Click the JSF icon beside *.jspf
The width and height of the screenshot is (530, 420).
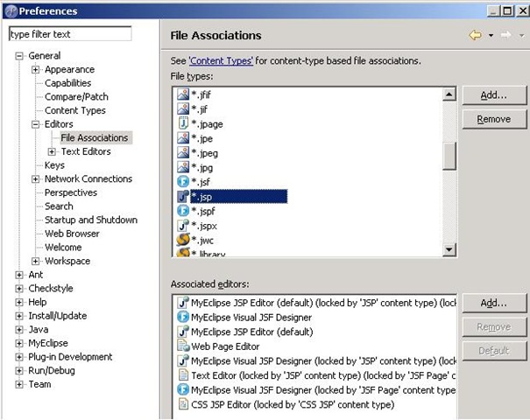tap(183, 211)
